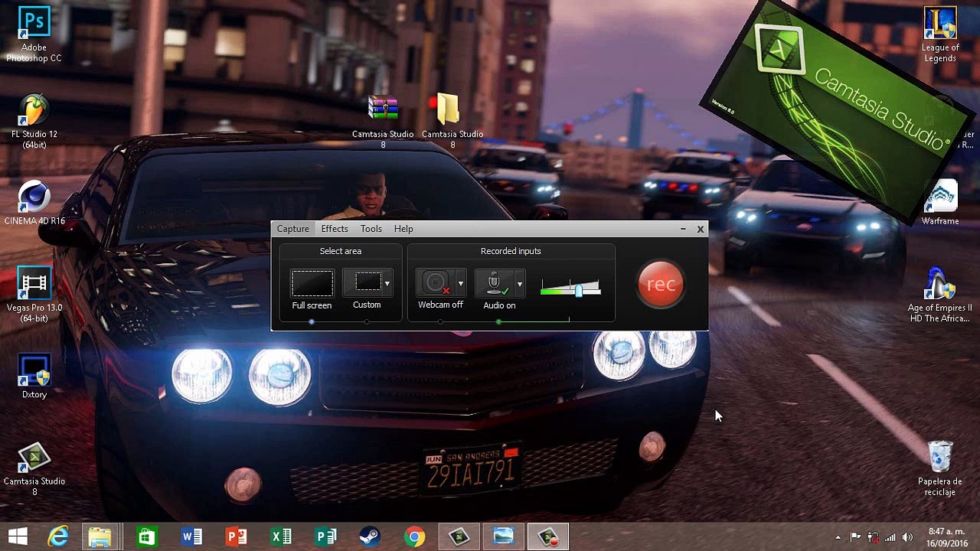Select the League of Legends desktop icon
The image size is (980, 551).
(x=939, y=35)
